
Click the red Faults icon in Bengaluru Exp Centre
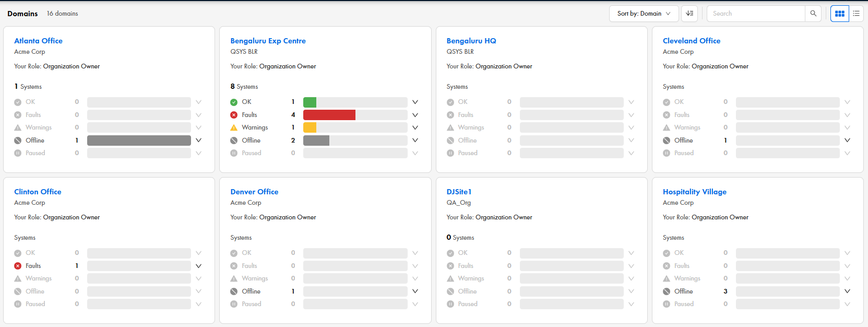pos(234,115)
